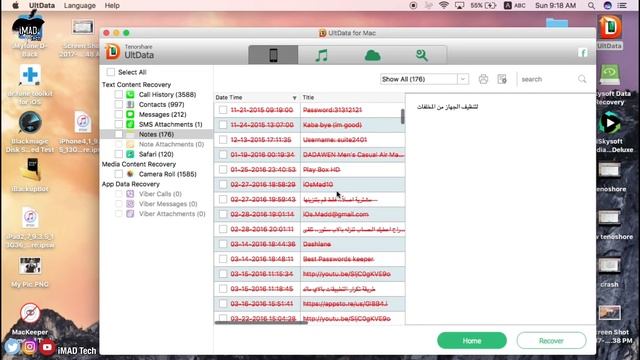Click the Spotlight search icon in menu bar
Viewport: 640px width, 360px height.
[591, 6]
